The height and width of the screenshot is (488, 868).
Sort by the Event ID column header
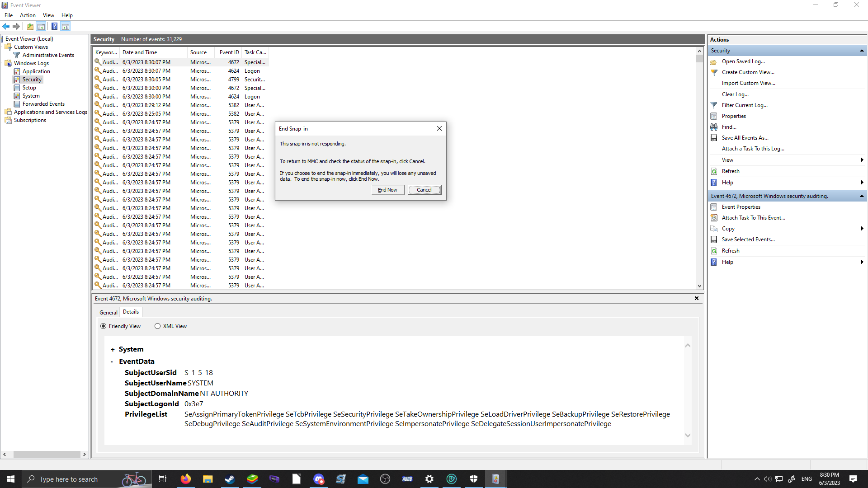pyautogui.click(x=229, y=52)
